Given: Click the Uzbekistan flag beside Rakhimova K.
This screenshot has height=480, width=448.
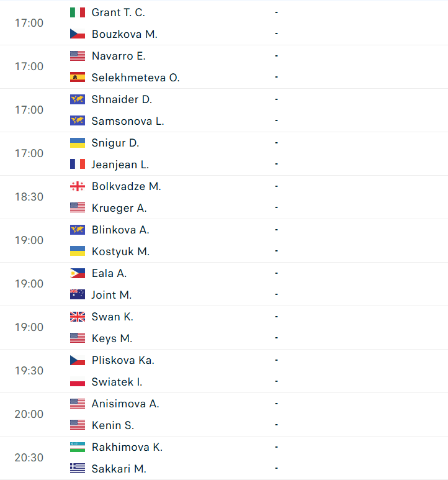Looking at the screenshot, I should [78, 447].
